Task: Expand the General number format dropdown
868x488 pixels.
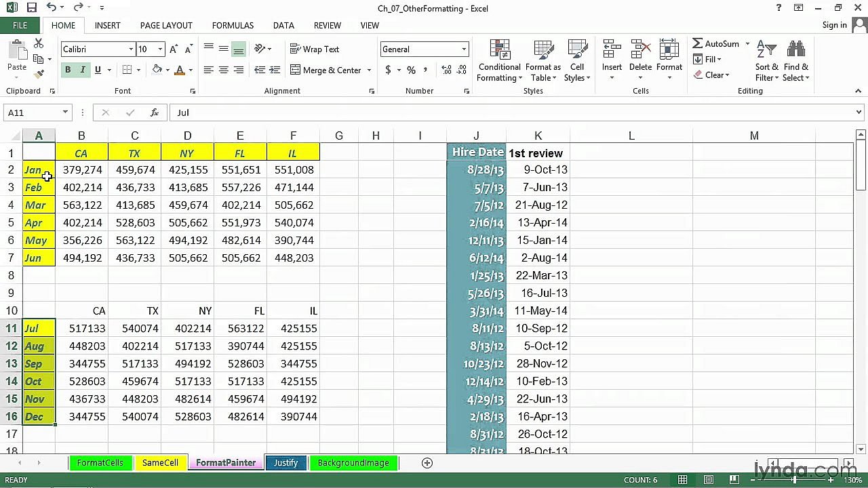Action: point(464,49)
